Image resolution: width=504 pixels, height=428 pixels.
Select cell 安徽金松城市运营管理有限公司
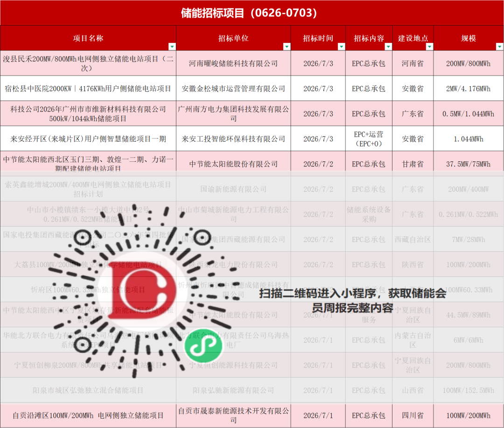tap(233, 89)
